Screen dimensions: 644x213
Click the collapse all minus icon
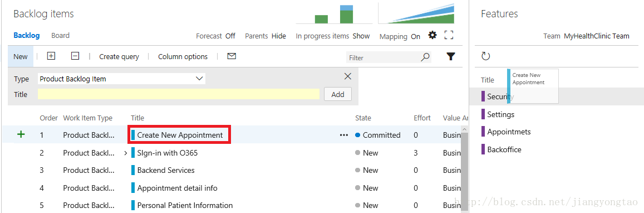point(75,56)
